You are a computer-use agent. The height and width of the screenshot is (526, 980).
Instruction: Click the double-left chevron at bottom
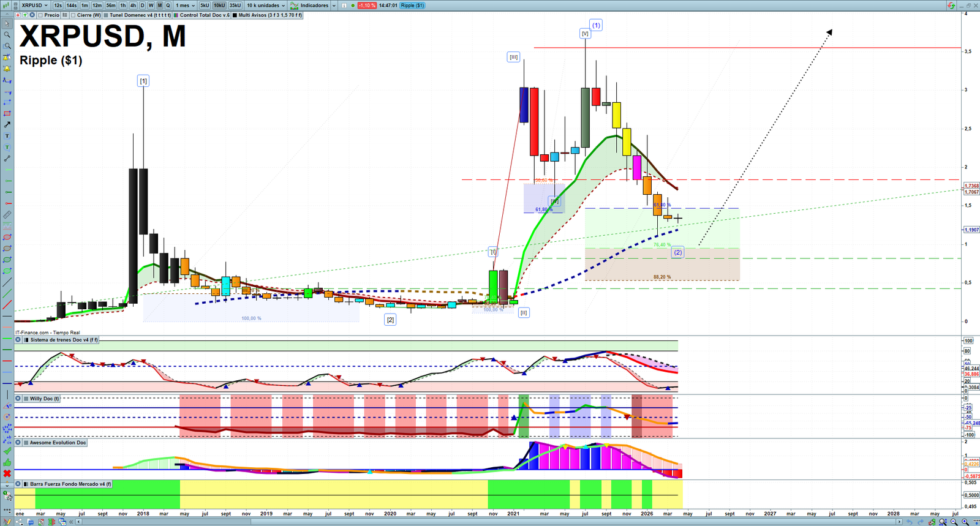tap(72, 522)
